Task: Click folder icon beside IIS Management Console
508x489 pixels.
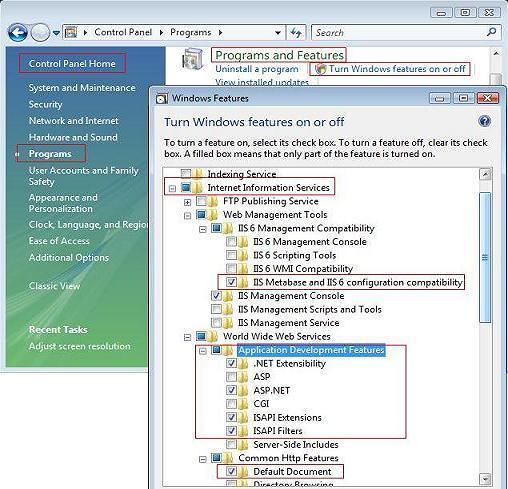Action: [228, 296]
